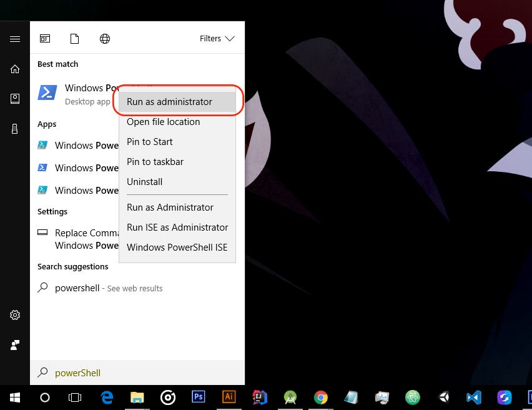The width and height of the screenshot is (532, 410).
Task: Expand the hamburger menu in the sidebar
Action: (14, 39)
